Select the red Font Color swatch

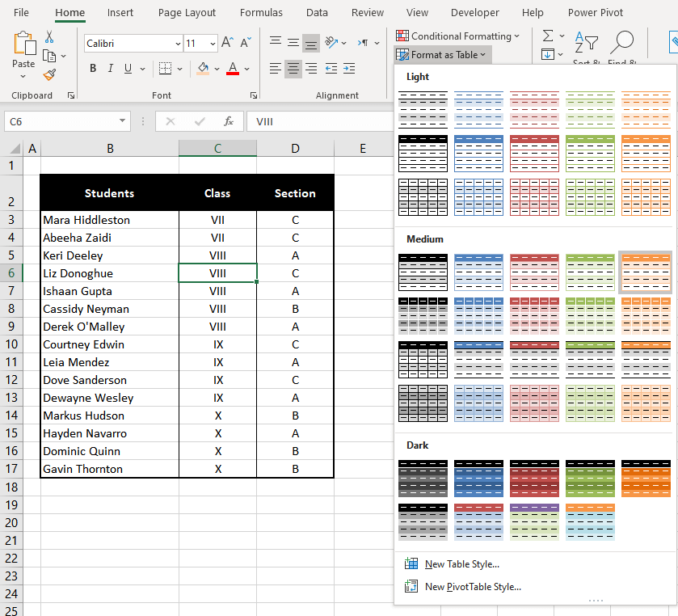pos(232,68)
